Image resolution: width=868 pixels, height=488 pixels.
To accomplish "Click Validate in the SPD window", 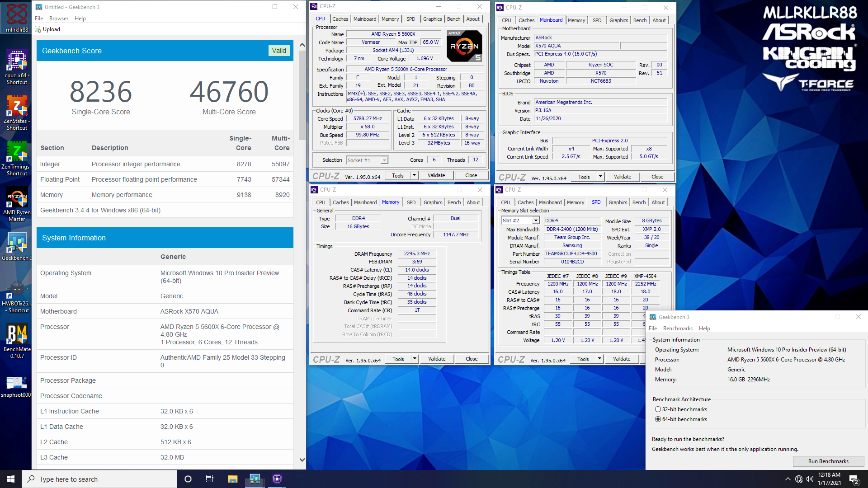I will pos(622,359).
